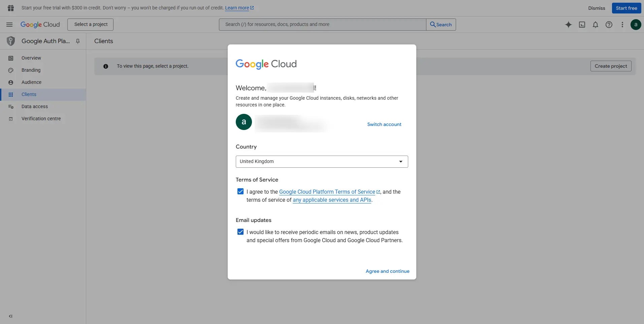Click magnifier icon on Search button

click(x=433, y=25)
